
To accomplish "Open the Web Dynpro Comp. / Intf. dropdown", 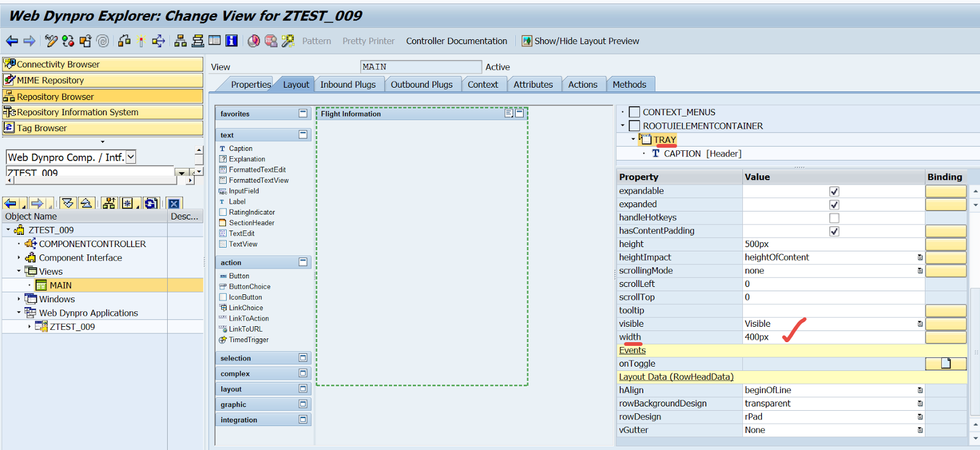I will [x=130, y=158].
